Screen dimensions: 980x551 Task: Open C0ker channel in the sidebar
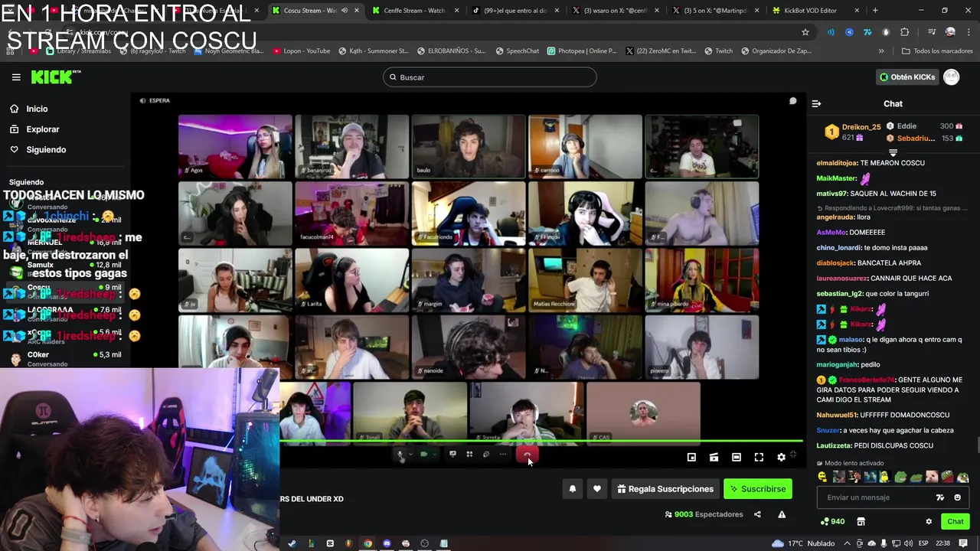[x=64, y=358]
